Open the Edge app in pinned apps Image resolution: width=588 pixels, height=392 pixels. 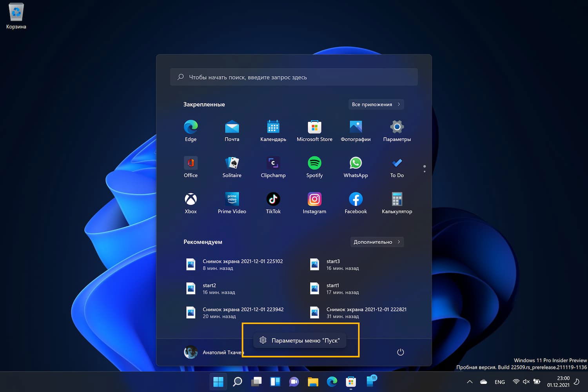[x=191, y=131]
